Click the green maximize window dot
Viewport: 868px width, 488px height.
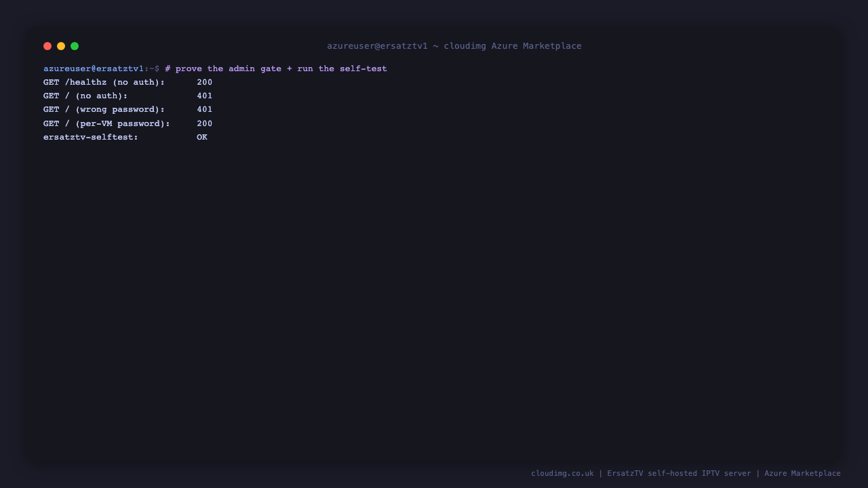point(75,46)
